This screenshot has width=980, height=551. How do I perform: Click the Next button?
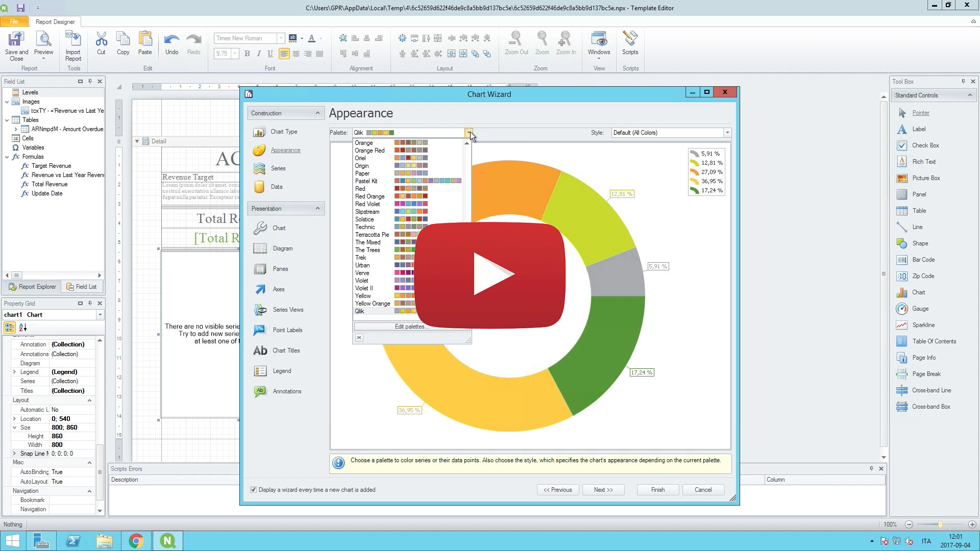[603, 490]
